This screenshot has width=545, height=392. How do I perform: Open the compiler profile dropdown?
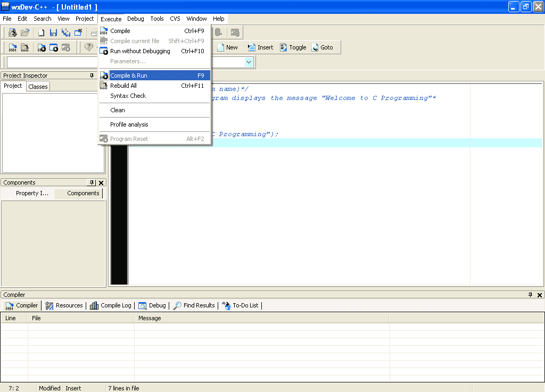248,62
